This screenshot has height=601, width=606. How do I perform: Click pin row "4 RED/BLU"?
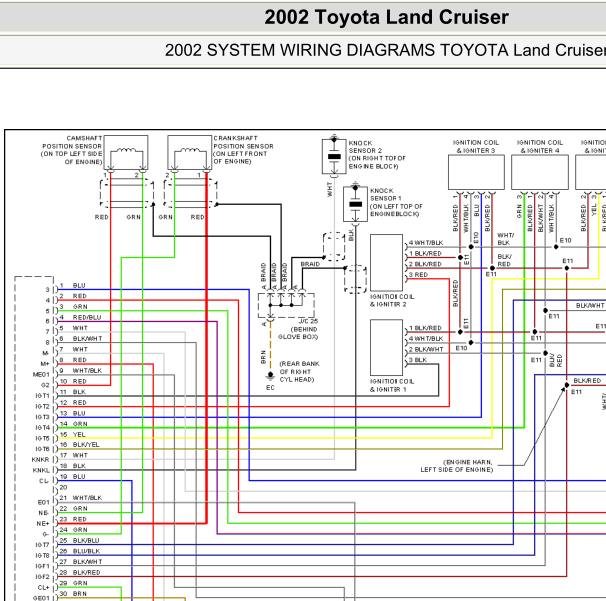click(80, 317)
